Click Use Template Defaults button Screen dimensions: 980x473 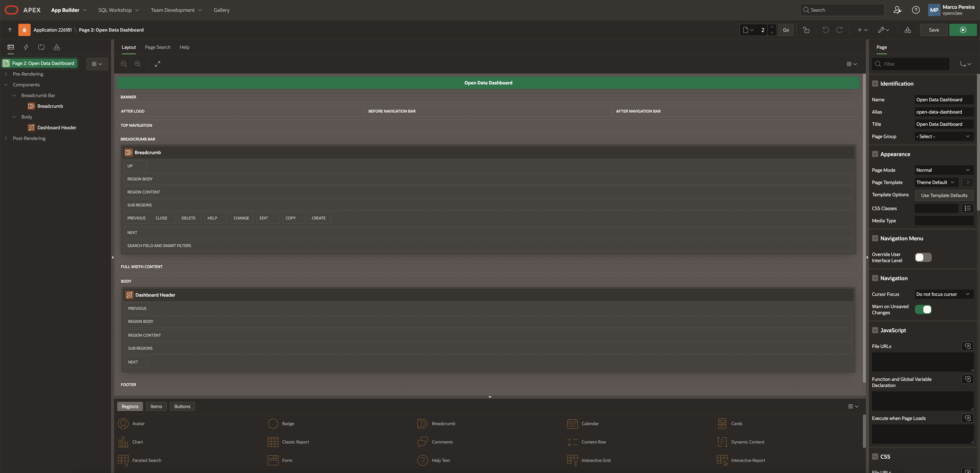(x=943, y=196)
